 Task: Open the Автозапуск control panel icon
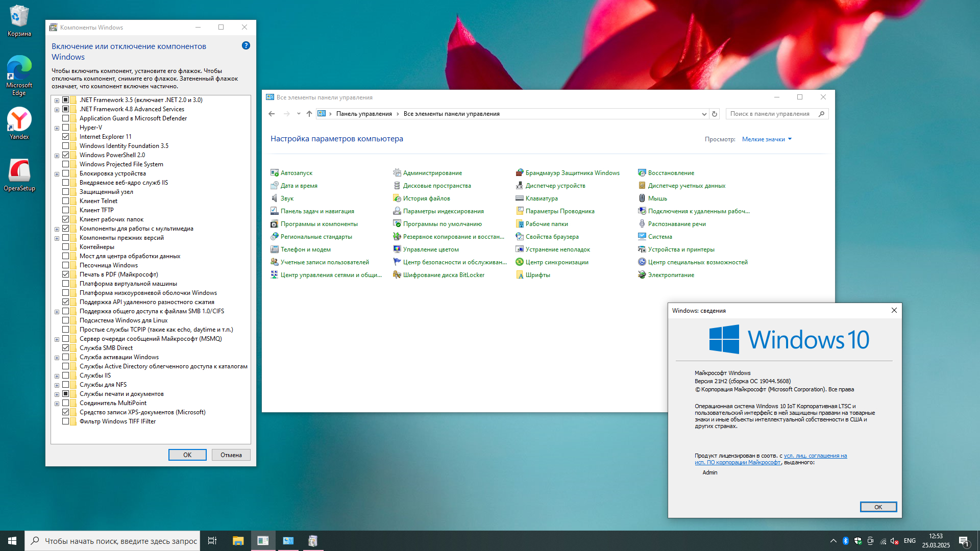(x=275, y=173)
